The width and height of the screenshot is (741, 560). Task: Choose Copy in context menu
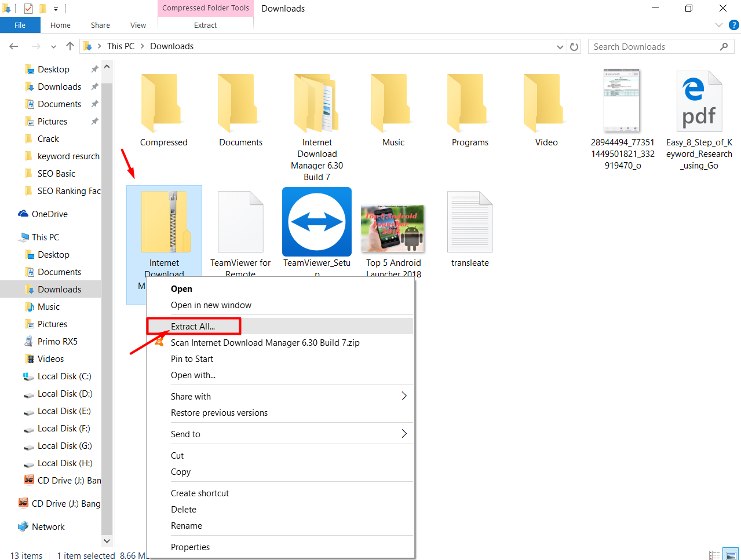tap(280, 472)
